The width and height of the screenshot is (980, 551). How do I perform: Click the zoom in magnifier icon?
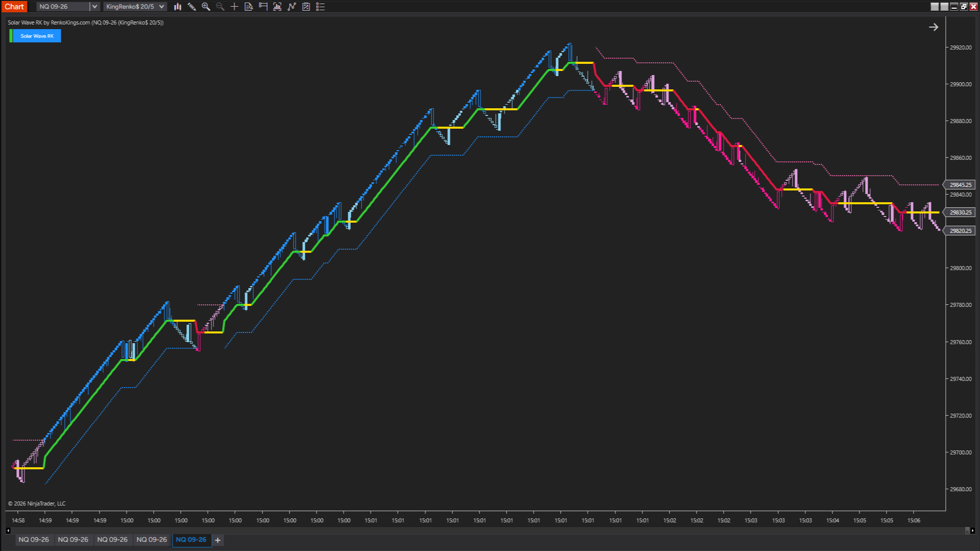point(206,7)
